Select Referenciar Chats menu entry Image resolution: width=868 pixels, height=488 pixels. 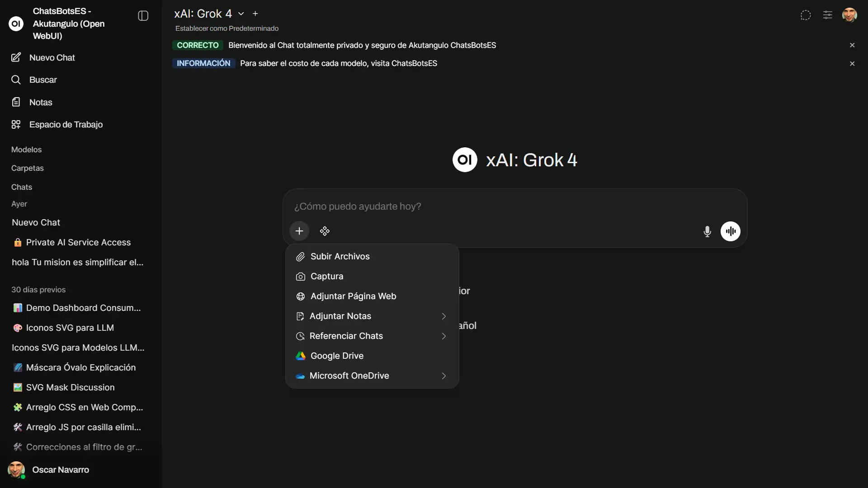pyautogui.click(x=372, y=336)
